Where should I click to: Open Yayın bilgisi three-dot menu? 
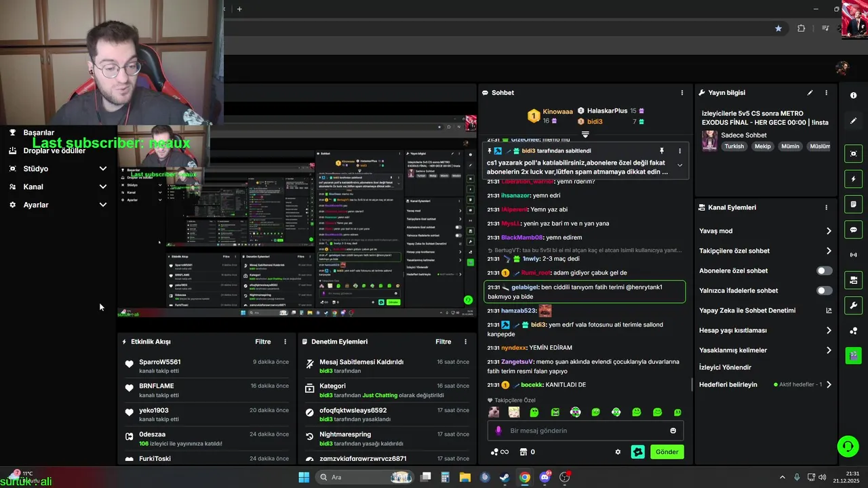coord(826,93)
